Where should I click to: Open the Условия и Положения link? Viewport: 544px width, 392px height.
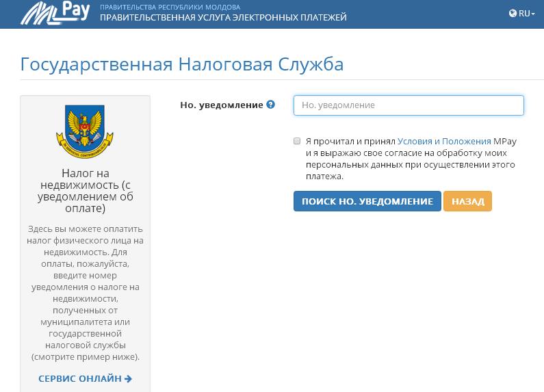[444, 141]
